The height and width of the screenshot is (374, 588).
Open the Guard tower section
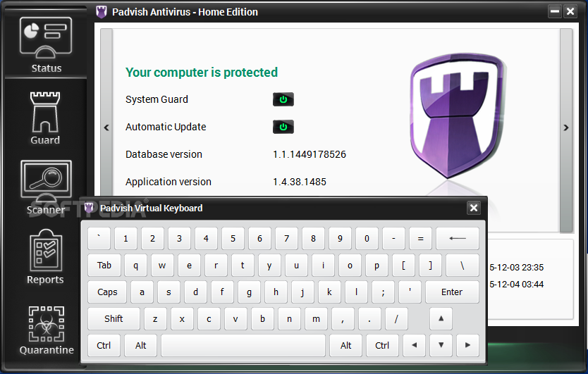coord(45,118)
